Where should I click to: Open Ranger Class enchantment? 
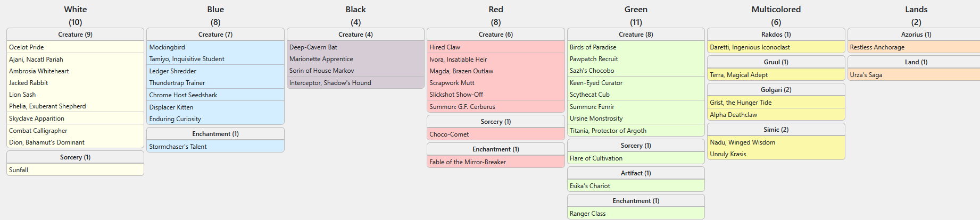coord(587,214)
